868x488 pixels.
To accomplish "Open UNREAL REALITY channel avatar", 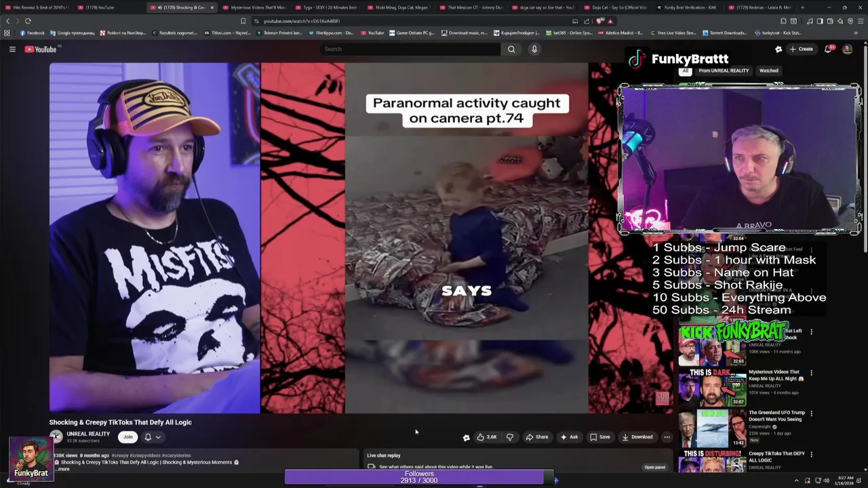I will coord(56,437).
